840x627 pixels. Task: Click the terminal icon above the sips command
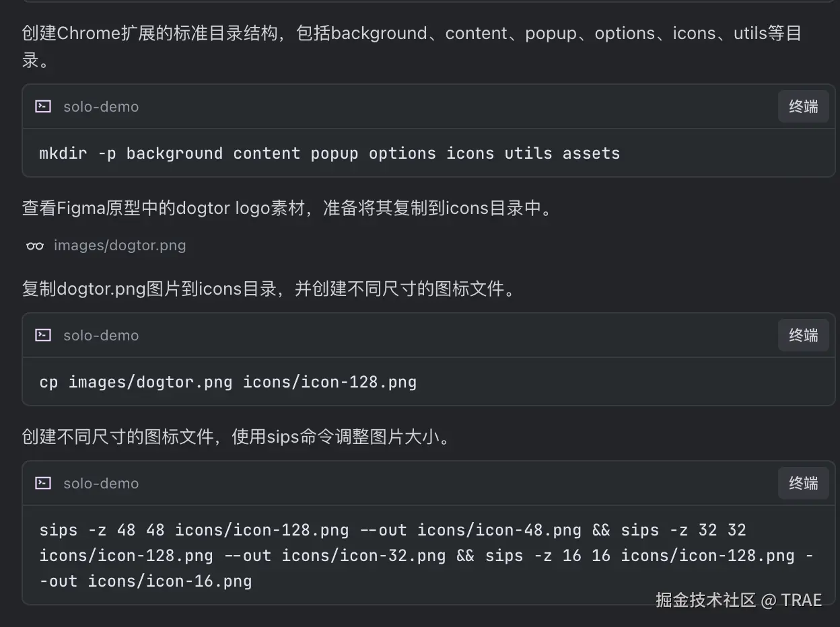[43, 483]
